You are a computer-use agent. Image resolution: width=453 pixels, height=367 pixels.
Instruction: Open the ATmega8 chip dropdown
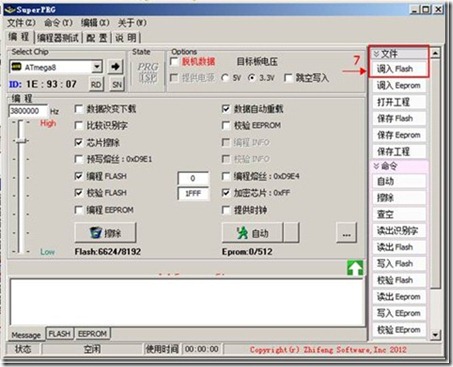click(97, 67)
